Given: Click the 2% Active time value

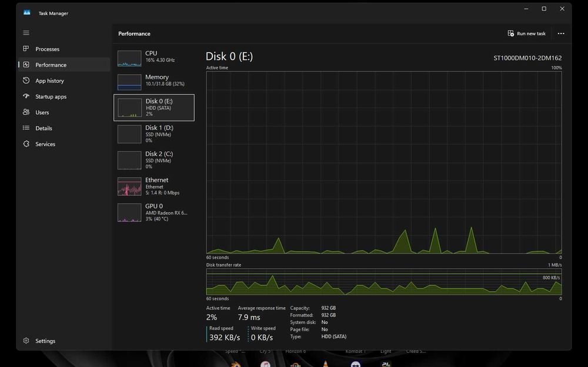Looking at the screenshot, I should point(212,317).
